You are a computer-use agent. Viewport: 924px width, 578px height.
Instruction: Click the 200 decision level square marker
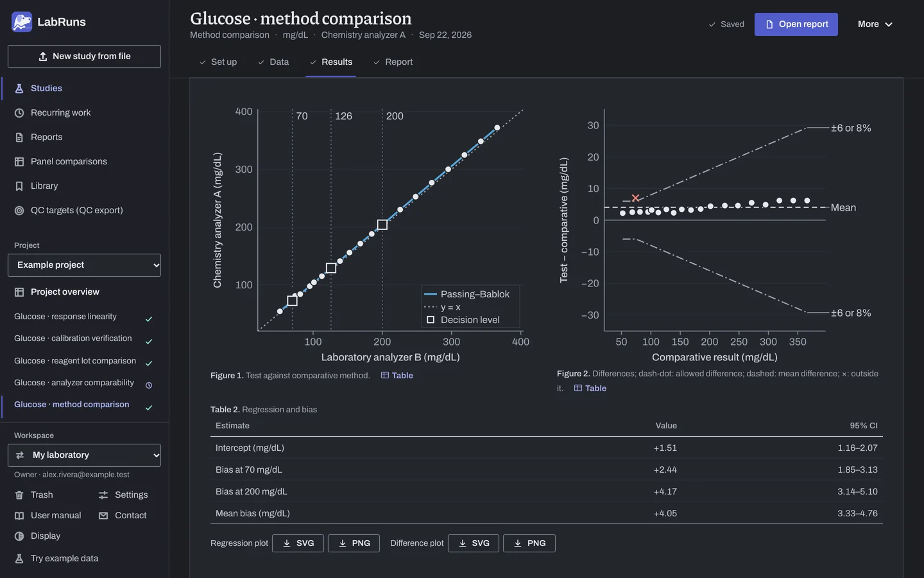(382, 225)
